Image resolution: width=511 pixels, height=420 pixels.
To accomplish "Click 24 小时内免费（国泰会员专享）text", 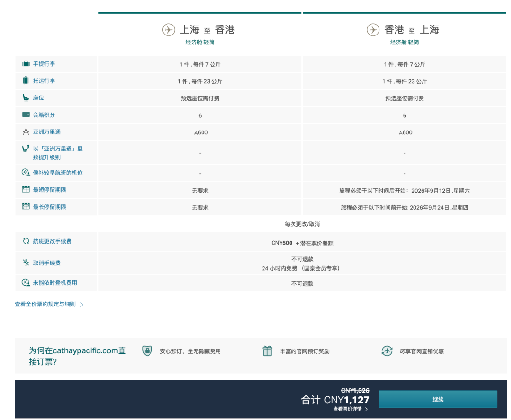I will click(x=301, y=268).
